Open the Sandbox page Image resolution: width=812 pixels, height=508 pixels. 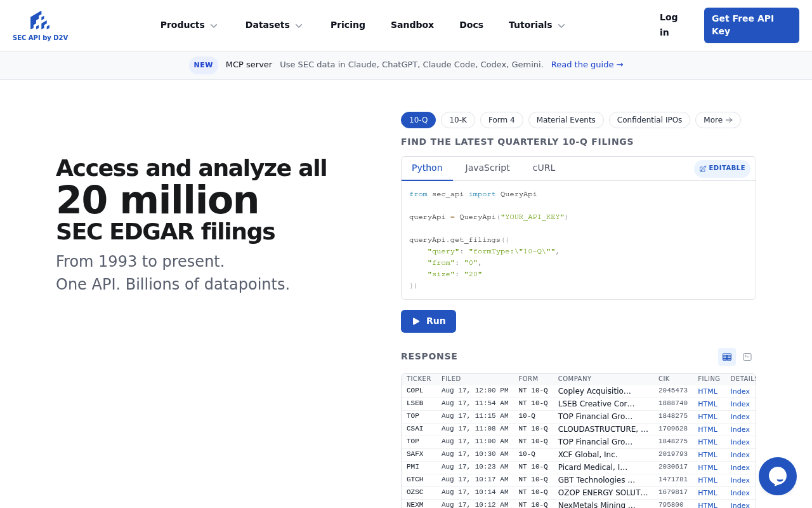point(412,25)
